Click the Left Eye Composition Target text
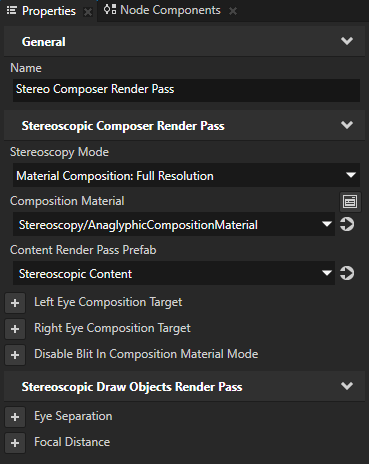This screenshot has width=369, height=464. tap(108, 302)
